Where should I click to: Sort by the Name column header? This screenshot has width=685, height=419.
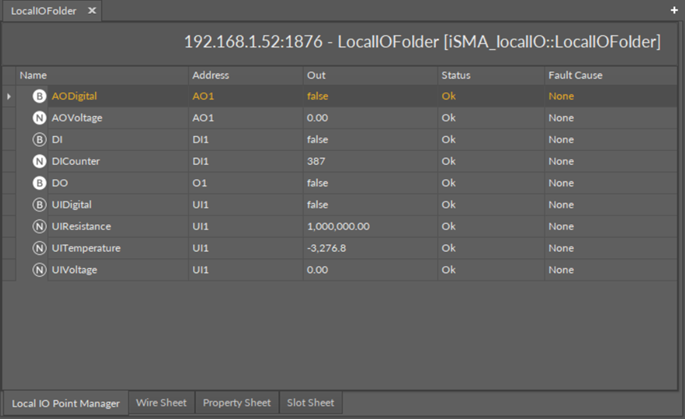click(34, 75)
